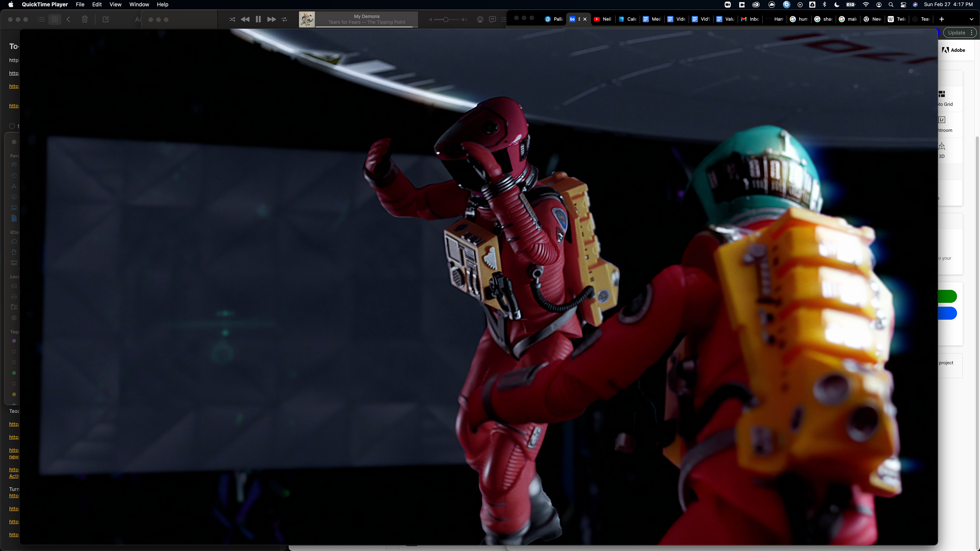Switch to the Vid1 Google Docs tab
The height and width of the screenshot is (551, 980).
coord(701,19)
